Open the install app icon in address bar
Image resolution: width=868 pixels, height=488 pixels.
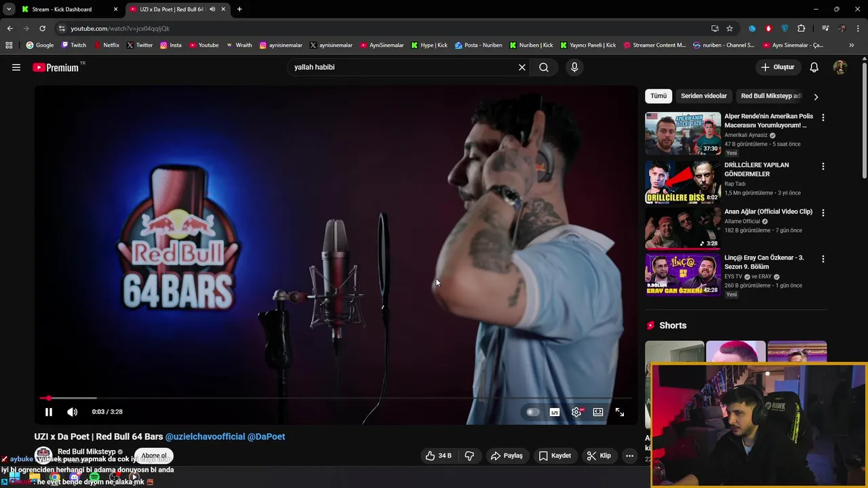pyautogui.click(x=715, y=28)
